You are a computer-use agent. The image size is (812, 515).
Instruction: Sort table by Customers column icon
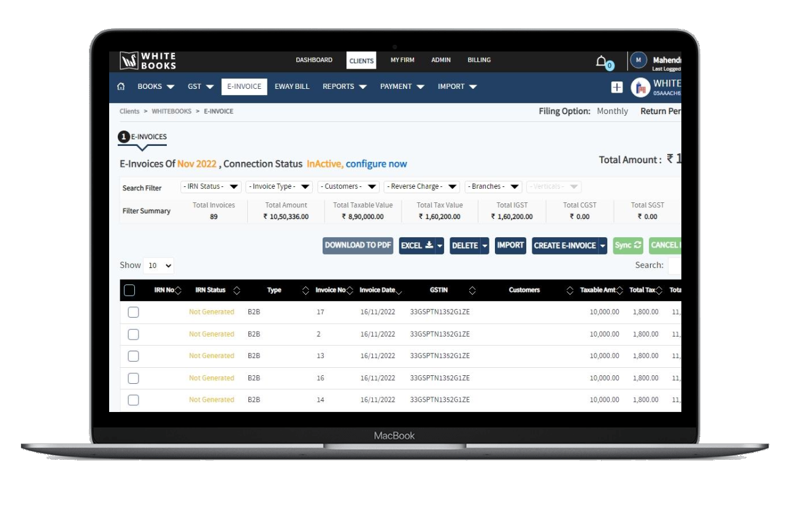(x=570, y=291)
